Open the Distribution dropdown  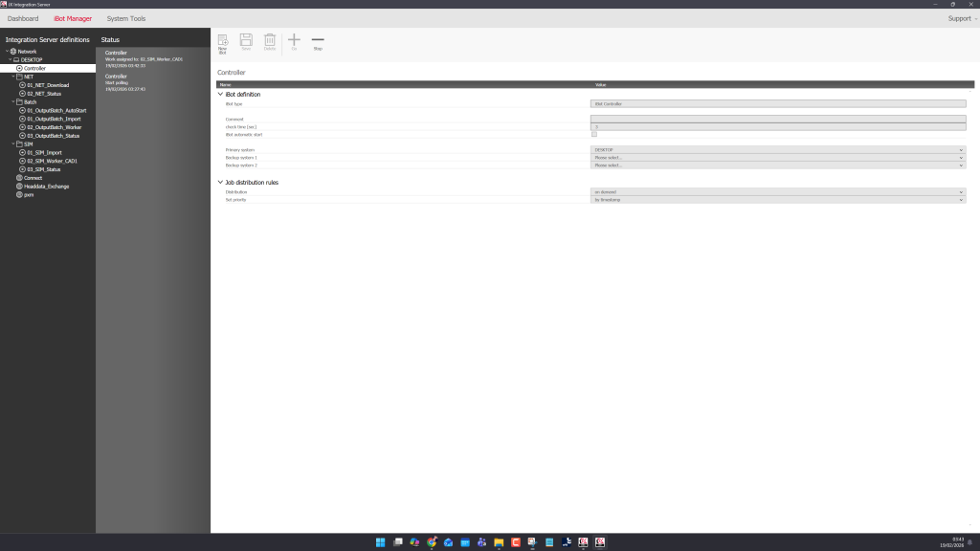tap(777, 192)
